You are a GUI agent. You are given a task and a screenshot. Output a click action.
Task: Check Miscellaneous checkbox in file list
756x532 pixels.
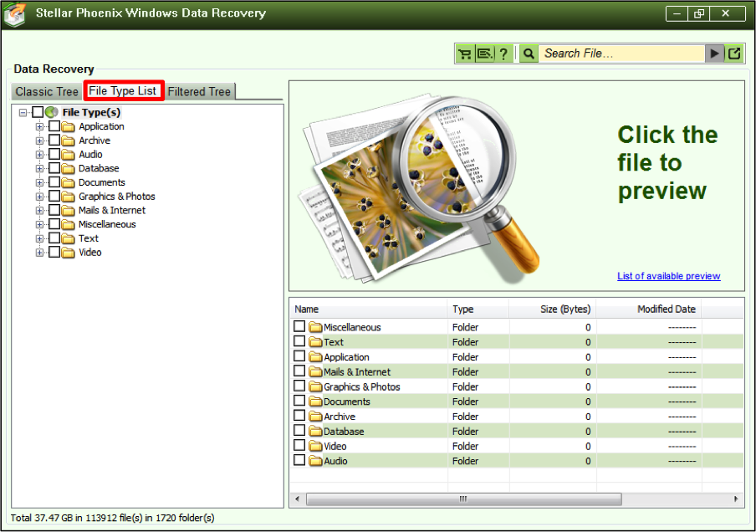299,326
